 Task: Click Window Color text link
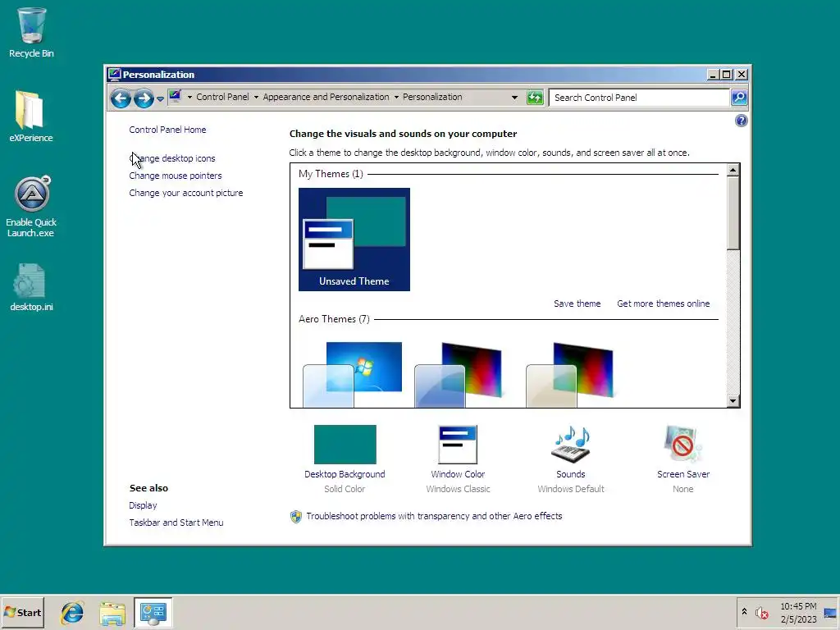[x=458, y=474]
